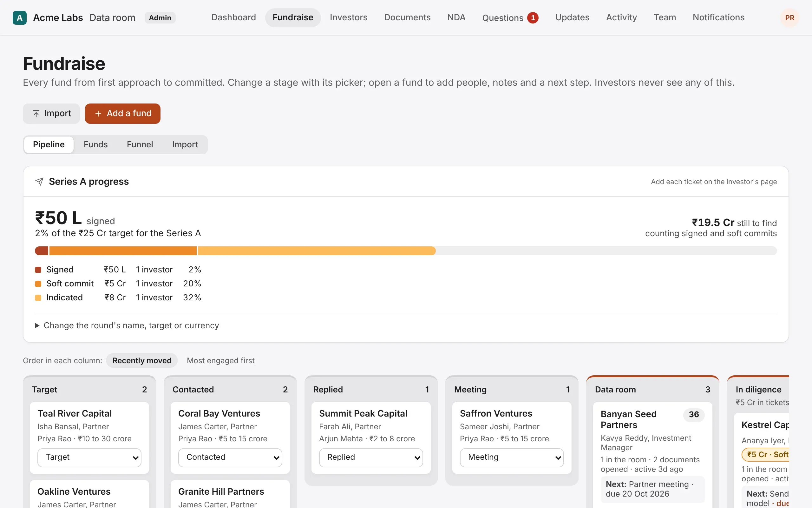The image size is (812, 508).
Task: Open the PR user avatar menu
Action: pos(789,18)
